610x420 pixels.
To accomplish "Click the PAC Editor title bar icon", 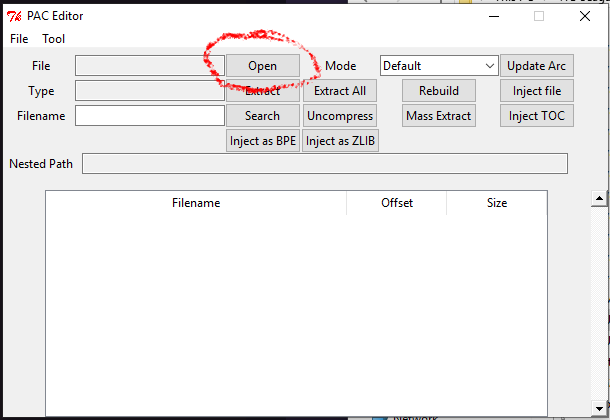I will [14, 16].
